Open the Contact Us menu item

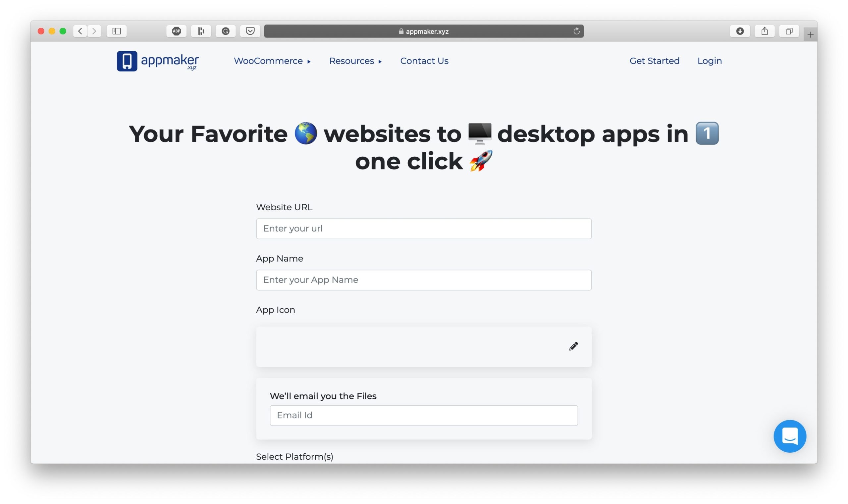click(424, 61)
